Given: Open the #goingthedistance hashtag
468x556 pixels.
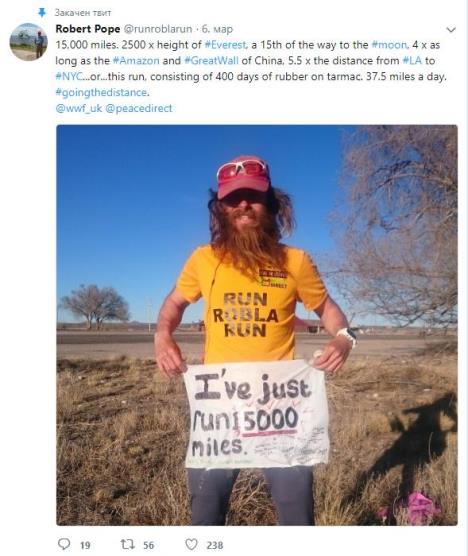Looking at the screenshot, I should tap(101, 93).
